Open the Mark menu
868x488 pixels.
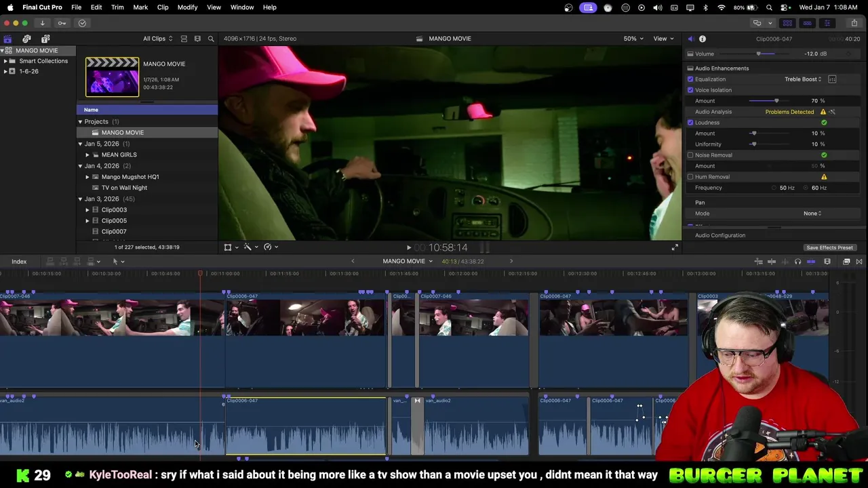pos(140,7)
